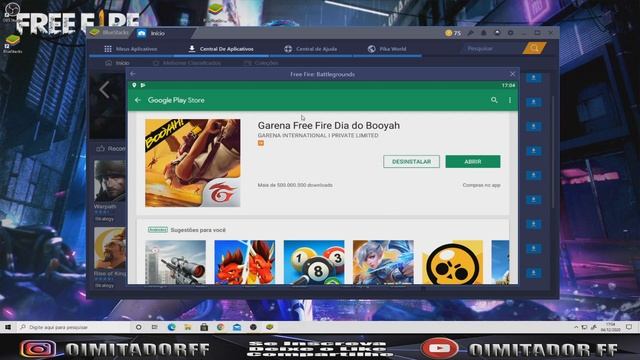Open the Windows notification center

[x=629, y=327]
